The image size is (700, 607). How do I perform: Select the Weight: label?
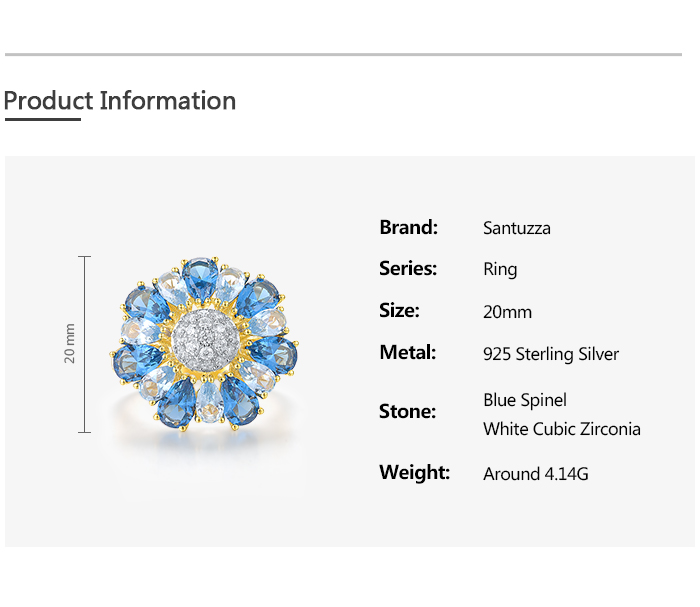pyautogui.click(x=414, y=472)
